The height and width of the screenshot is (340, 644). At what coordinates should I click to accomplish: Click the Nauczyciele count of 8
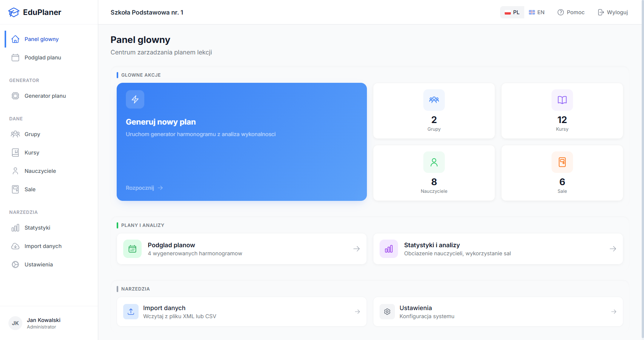point(434,182)
